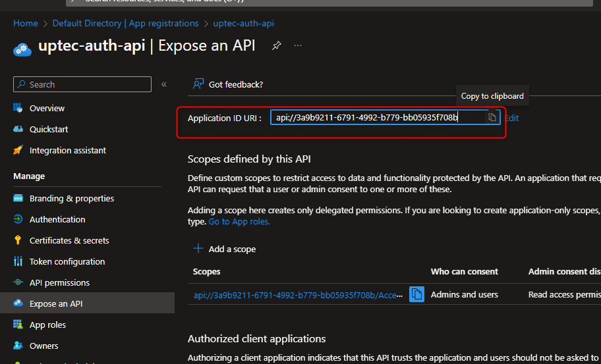
Task: Edit the Application ID URI
Action: 512,118
